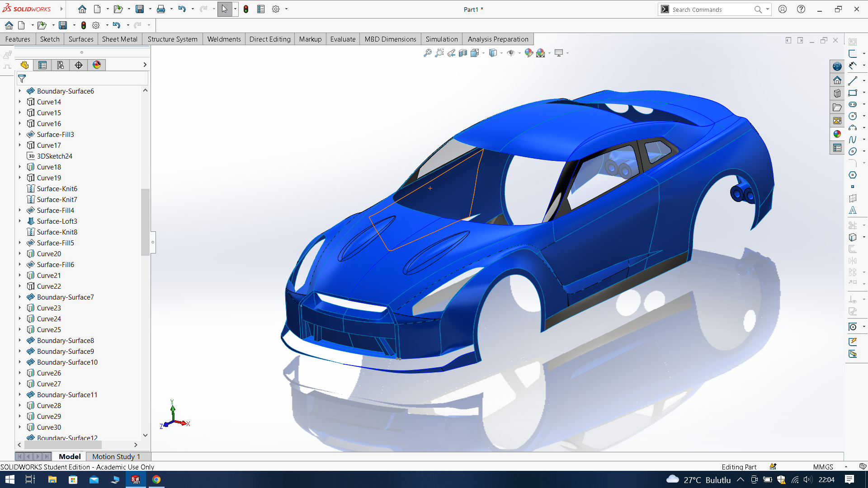Click the feature tree filter icon
The height and width of the screenshot is (488, 868).
(x=22, y=79)
